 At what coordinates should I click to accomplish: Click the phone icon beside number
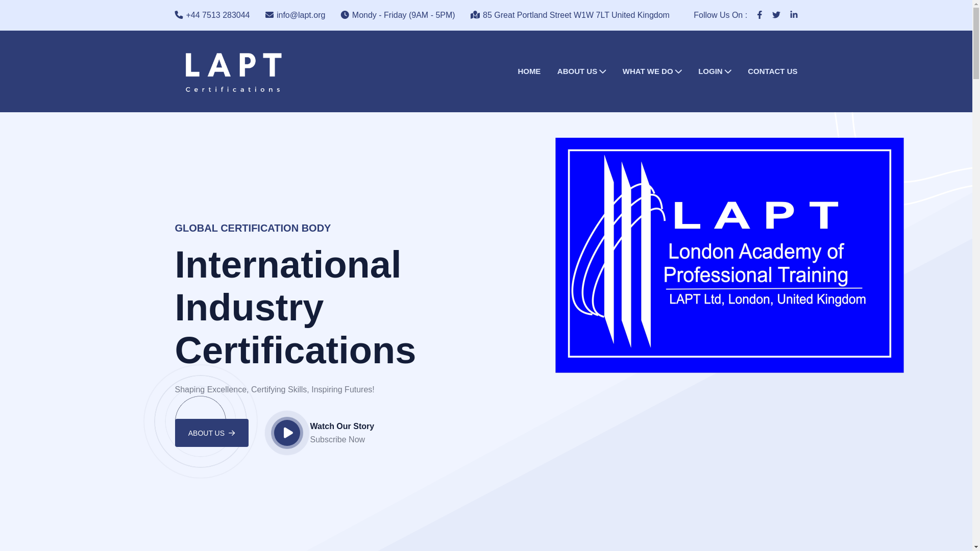coord(179,15)
